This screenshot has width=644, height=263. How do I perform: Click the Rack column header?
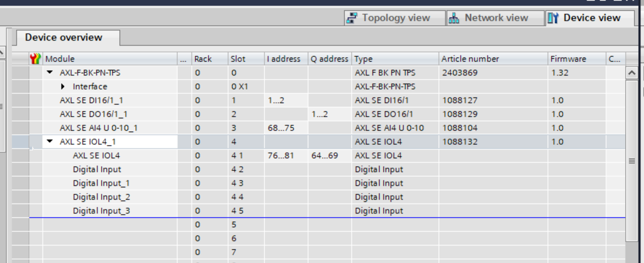click(x=210, y=59)
